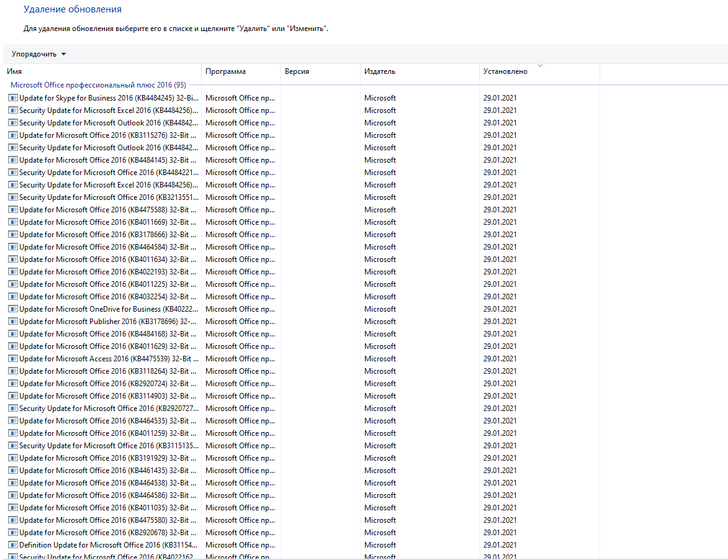728x560 pixels.
Task: Click the OneDrive for Business update icon
Action: [13, 309]
